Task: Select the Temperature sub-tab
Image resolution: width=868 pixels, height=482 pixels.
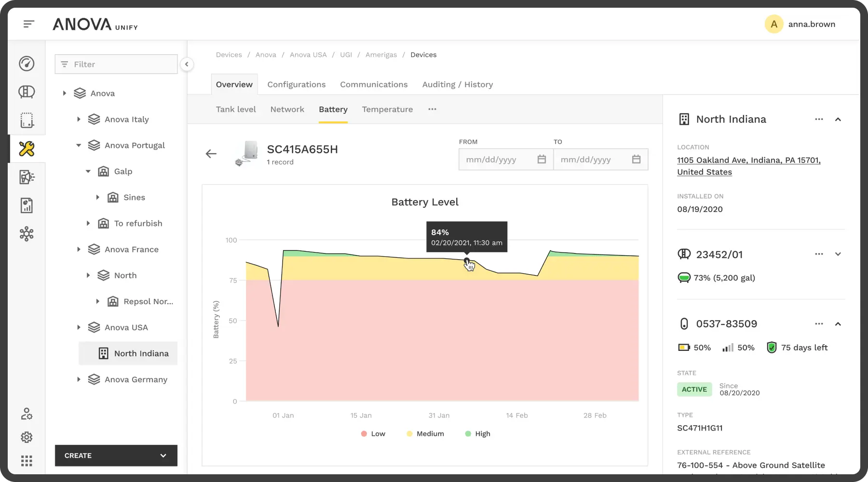Action: tap(387, 109)
